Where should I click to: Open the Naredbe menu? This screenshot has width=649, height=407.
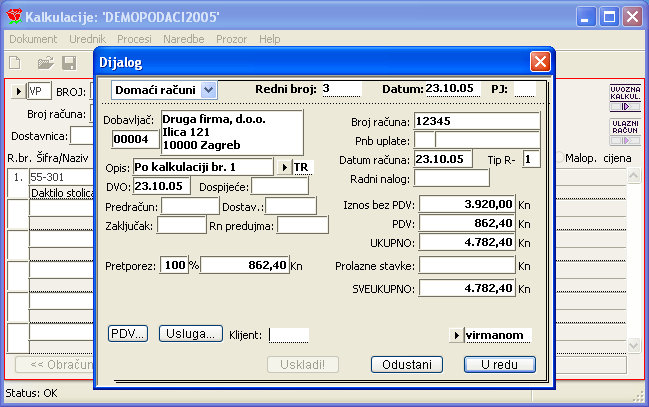click(183, 39)
